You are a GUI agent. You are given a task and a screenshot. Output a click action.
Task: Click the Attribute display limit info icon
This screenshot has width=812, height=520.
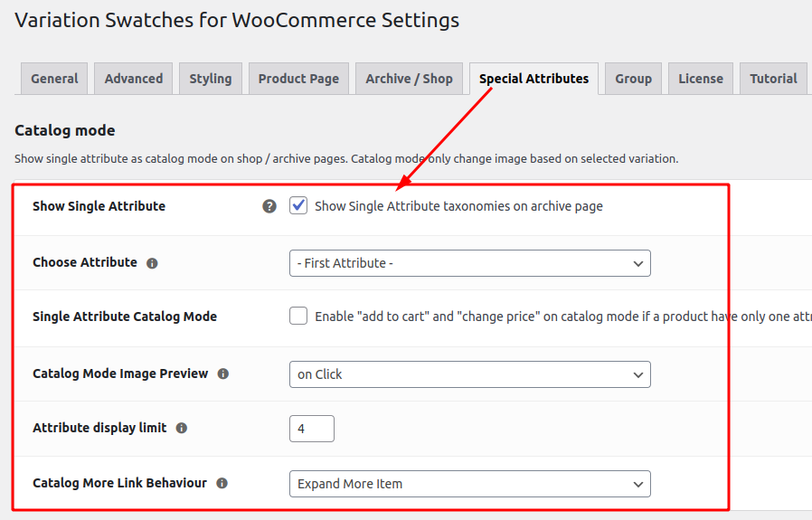(x=181, y=429)
